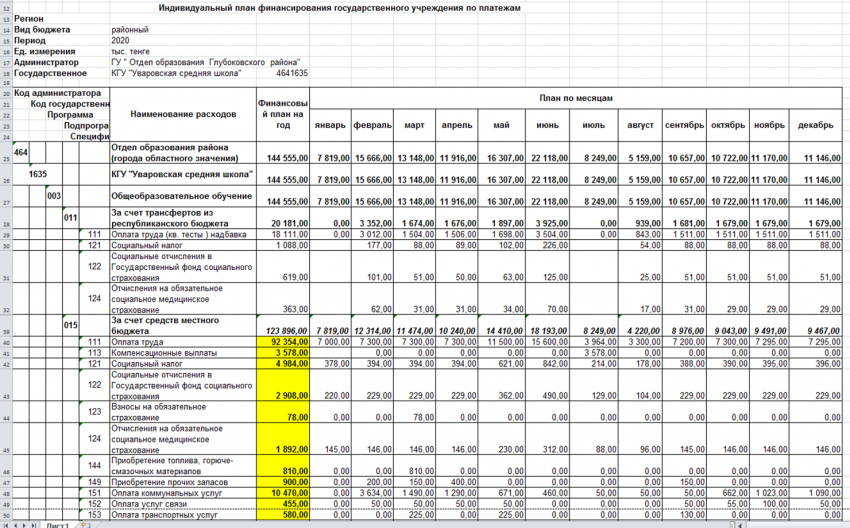The image size is (850, 528).
Task: Select the program code cell '003'
Action: coord(54,196)
